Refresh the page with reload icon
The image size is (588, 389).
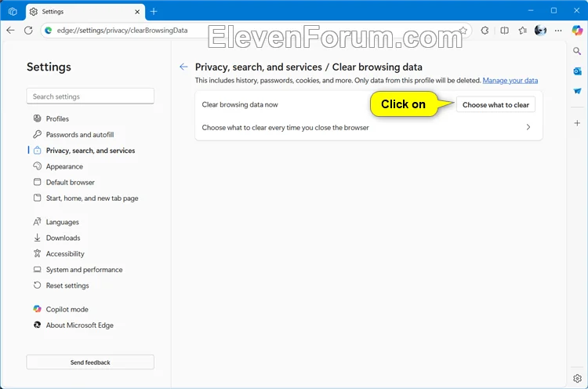coord(28,31)
